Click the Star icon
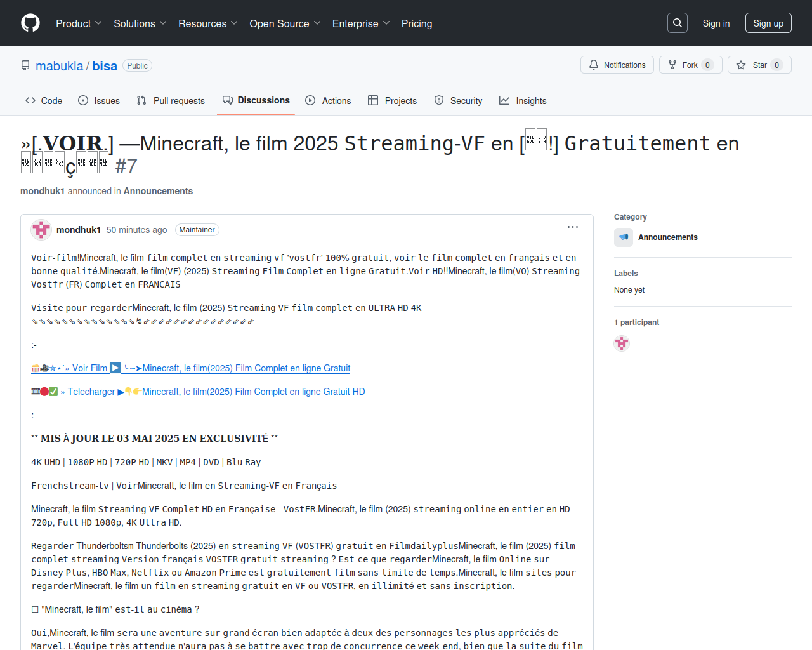Viewport: 812px width, 650px height. pos(741,65)
